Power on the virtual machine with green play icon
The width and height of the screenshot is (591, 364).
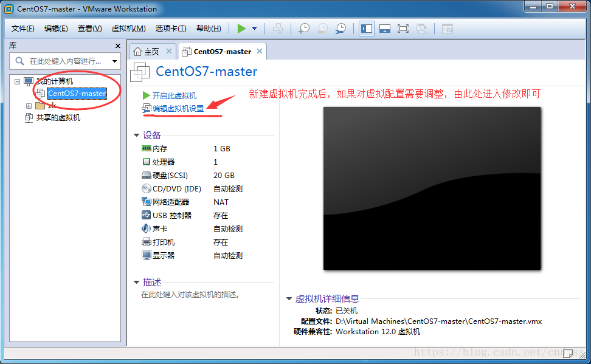tap(241, 28)
